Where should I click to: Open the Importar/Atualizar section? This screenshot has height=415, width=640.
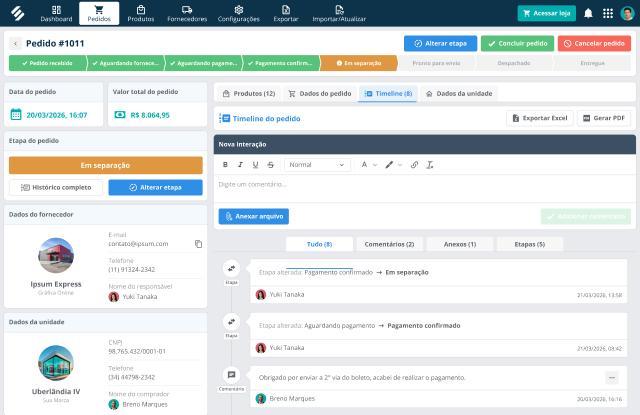(339, 13)
